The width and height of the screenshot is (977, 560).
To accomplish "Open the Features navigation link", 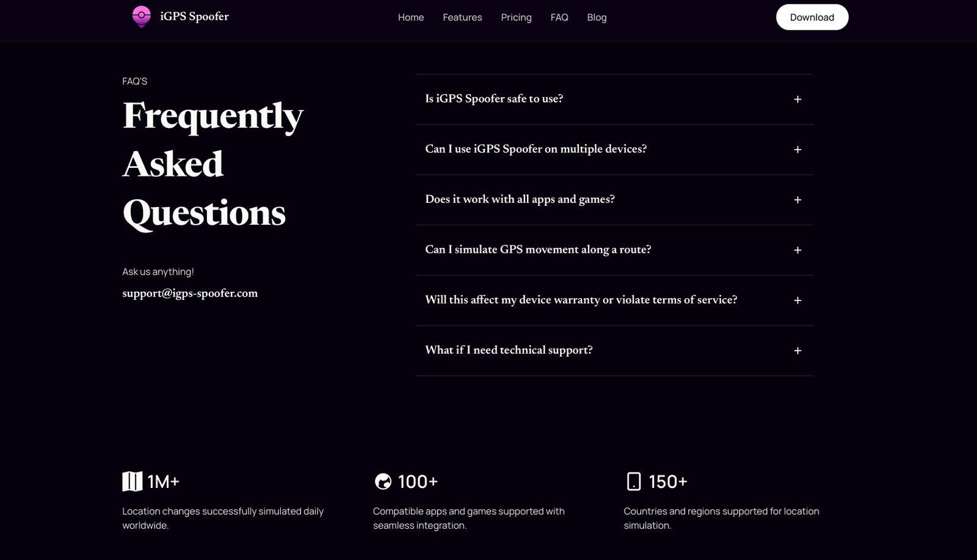I will coord(462,17).
